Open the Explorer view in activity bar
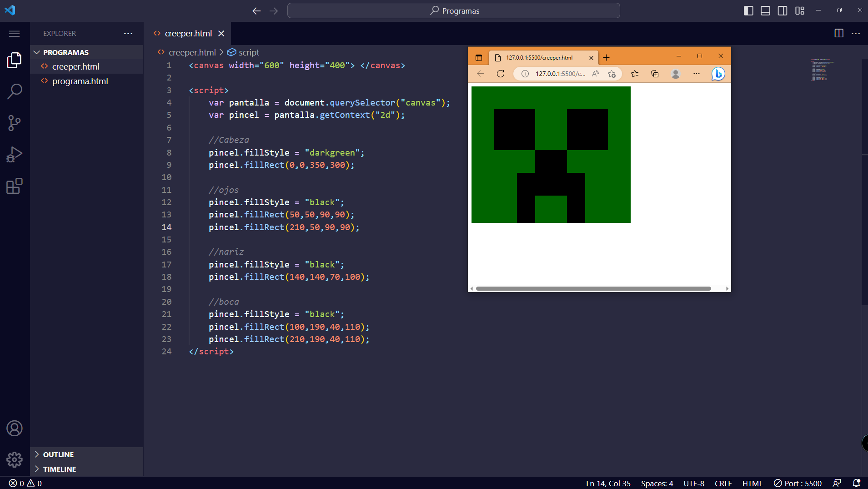This screenshot has width=868, height=489. [15, 60]
